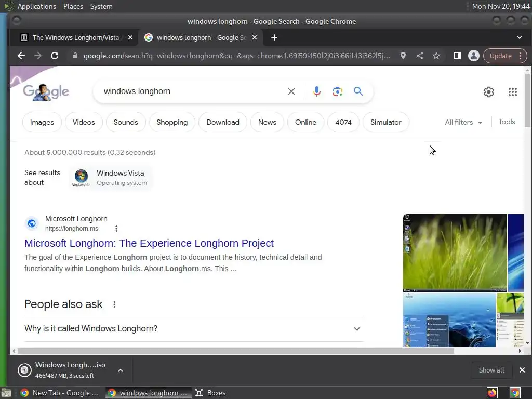
Task: Close The Windows Longhorn/Vista tab
Action: coord(130,37)
